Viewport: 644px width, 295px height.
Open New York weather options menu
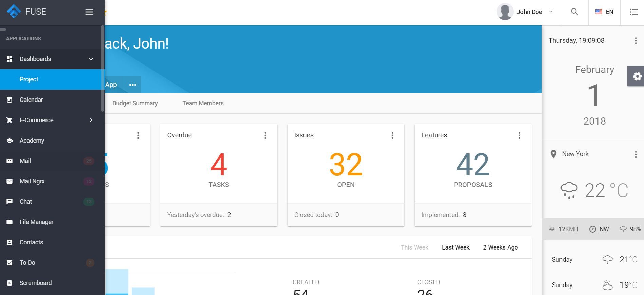pos(636,154)
